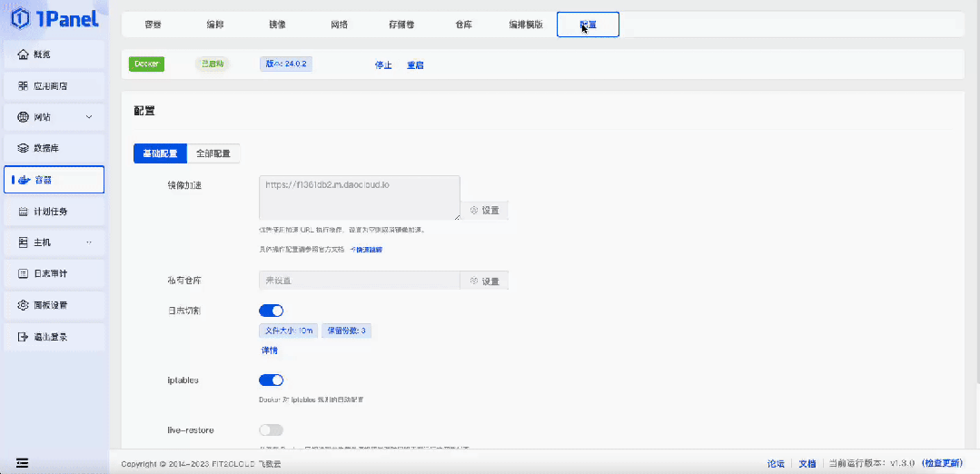Click the 私有仓库 label
980x474 pixels.
pos(184,281)
